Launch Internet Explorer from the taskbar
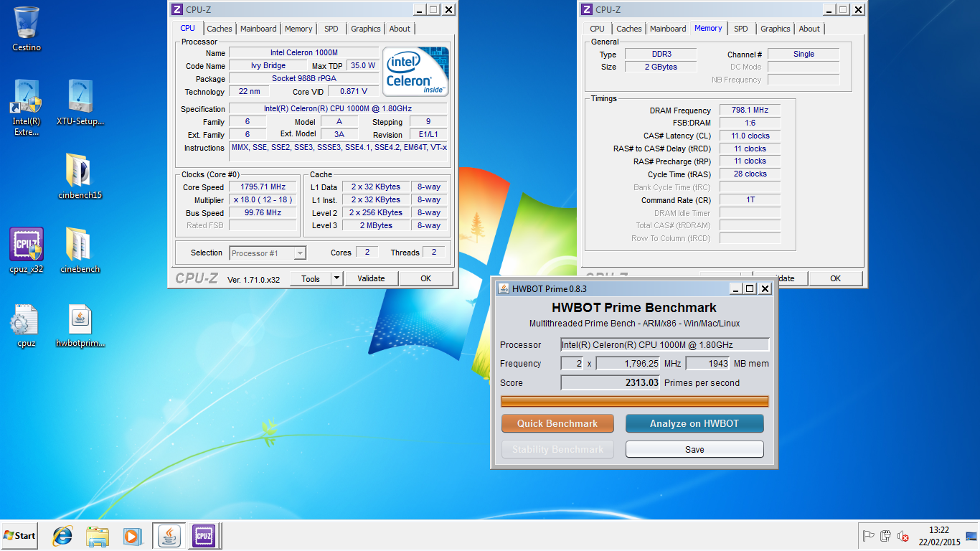 [63, 535]
